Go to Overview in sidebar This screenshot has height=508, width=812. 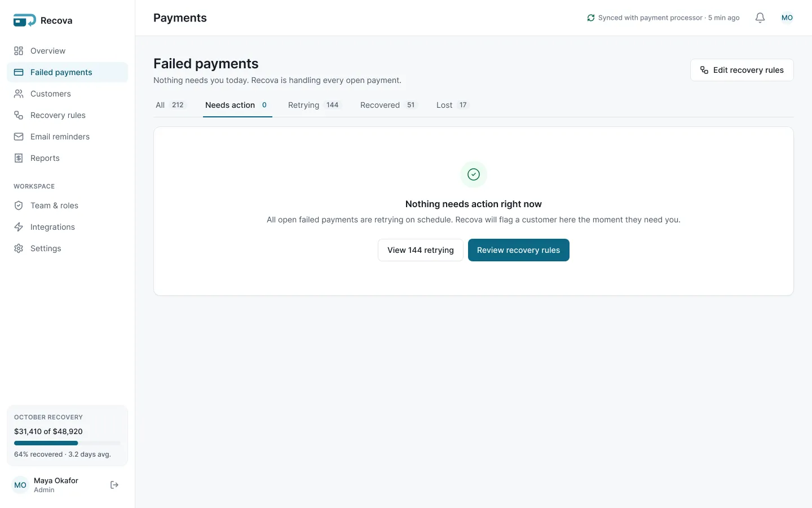(48, 51)
